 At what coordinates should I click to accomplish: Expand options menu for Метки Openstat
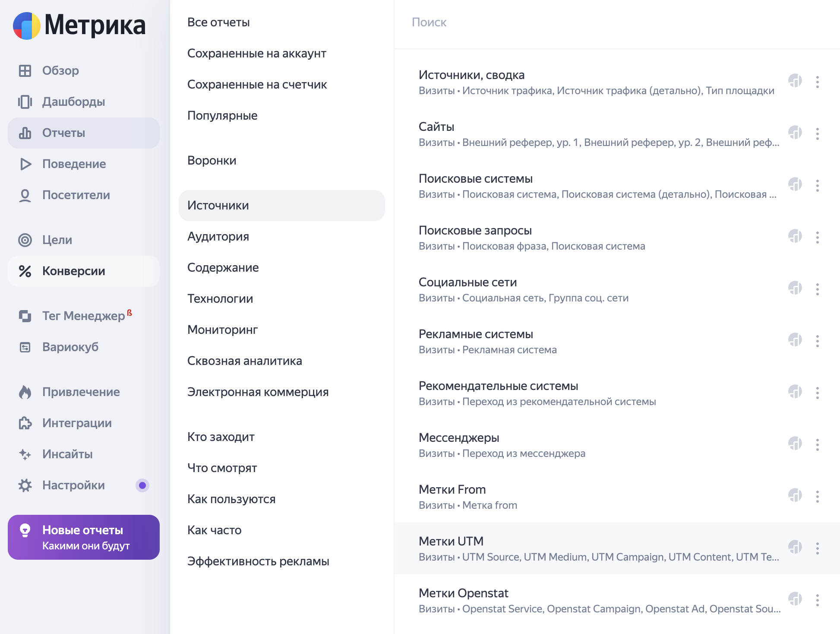(x=817, y=600)
